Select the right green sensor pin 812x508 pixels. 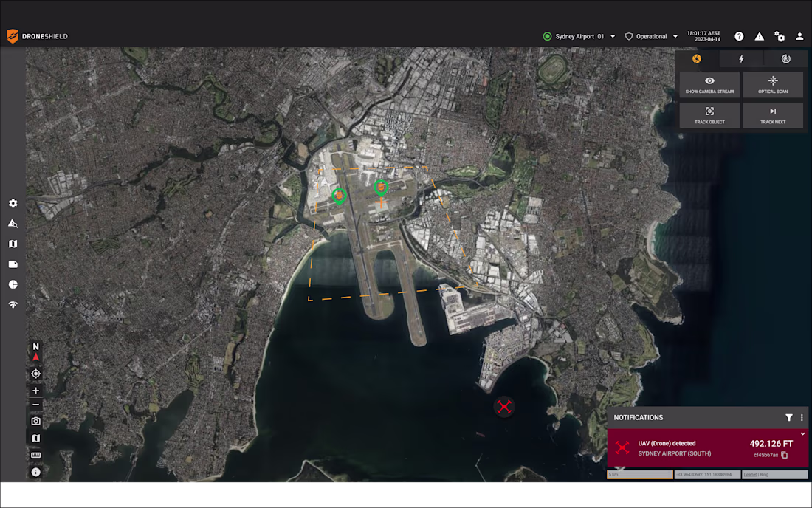pos(381,188)
